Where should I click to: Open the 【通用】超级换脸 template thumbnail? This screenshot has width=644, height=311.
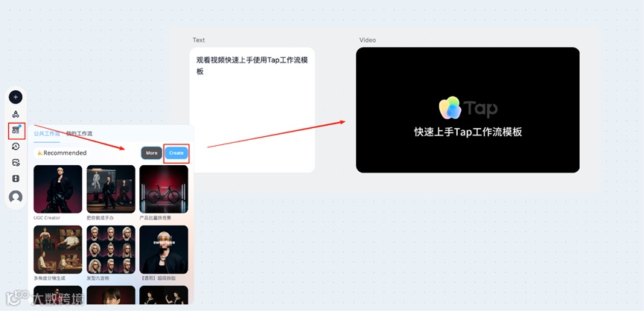164,249
